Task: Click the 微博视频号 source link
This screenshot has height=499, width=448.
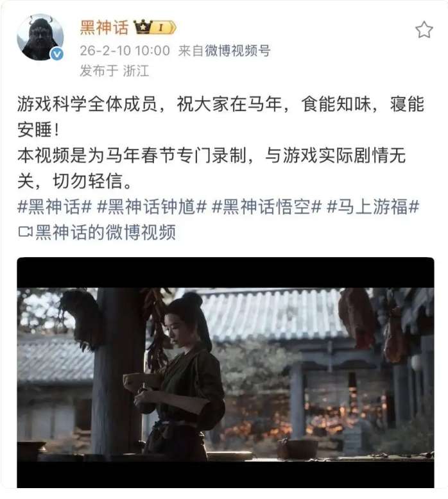Action: (x=237, y=51)
